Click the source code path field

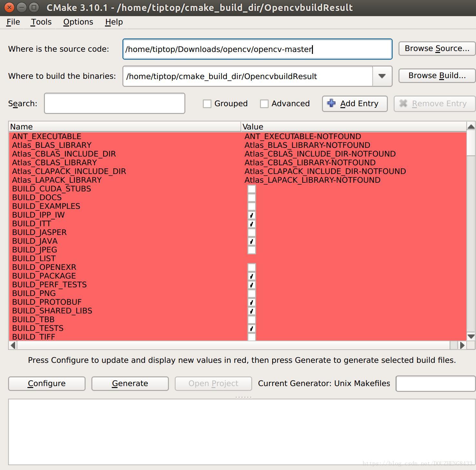257,49
